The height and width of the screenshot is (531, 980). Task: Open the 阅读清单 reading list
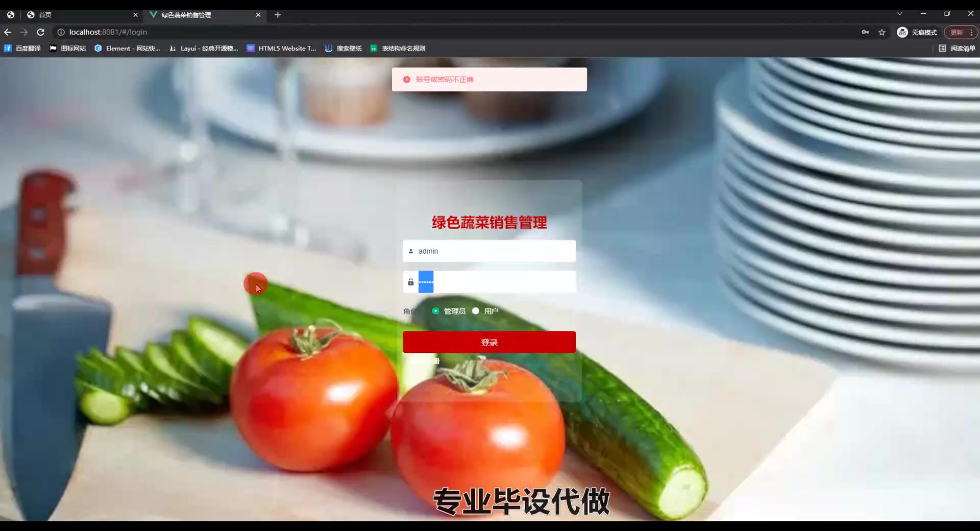tap(957, 48)
